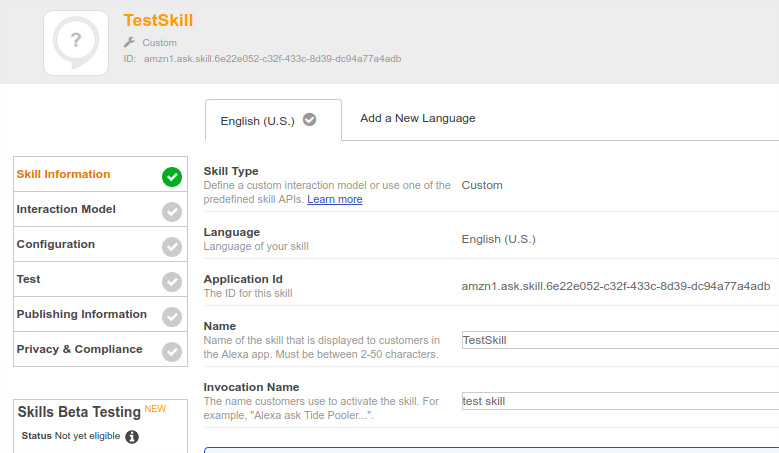Click the wrench icon beside Custom
This screenshot has width=779, height=453.
tap(129, 43)
